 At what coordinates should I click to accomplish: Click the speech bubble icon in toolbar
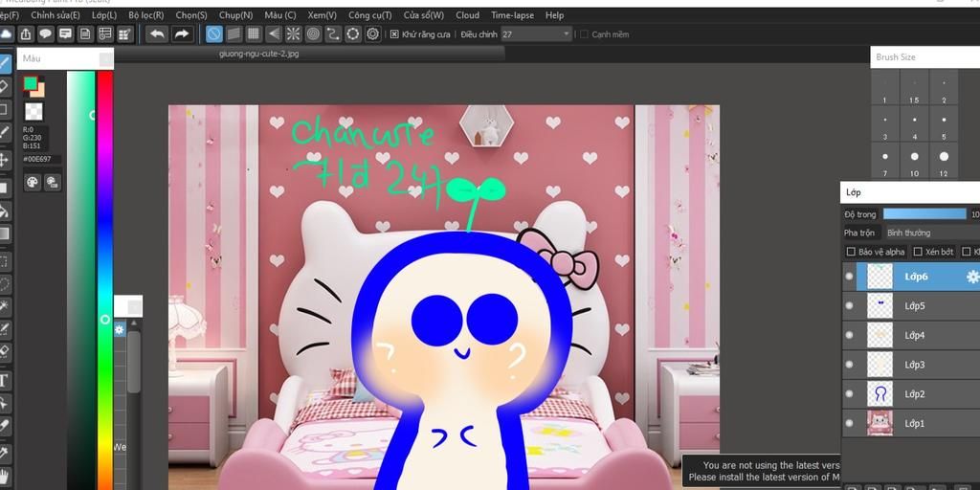[46, 33]
